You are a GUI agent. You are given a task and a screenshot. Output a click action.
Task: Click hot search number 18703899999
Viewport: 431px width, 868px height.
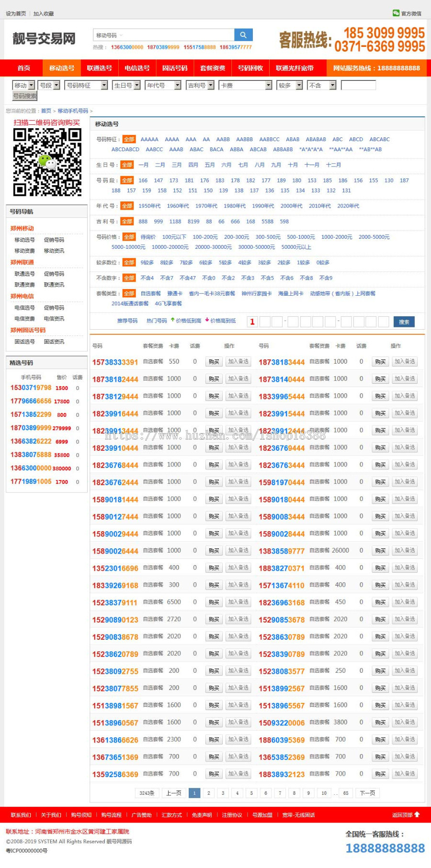[163, 47]
